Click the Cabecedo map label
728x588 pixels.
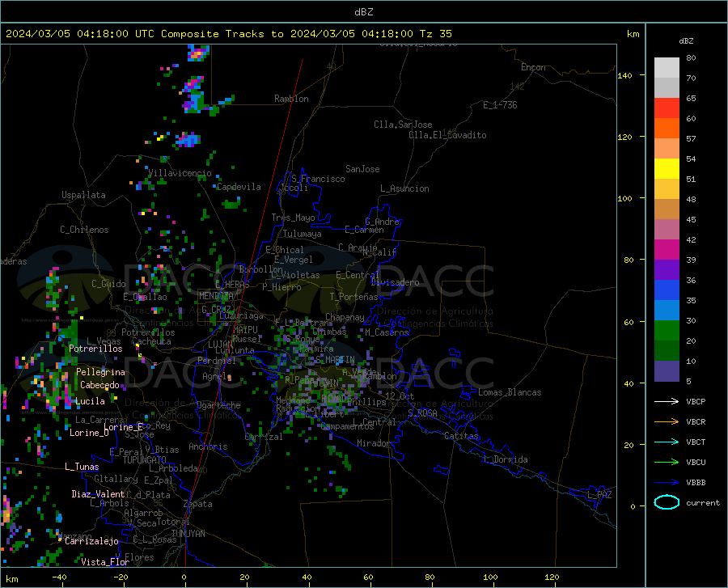[x=99, y=385]
